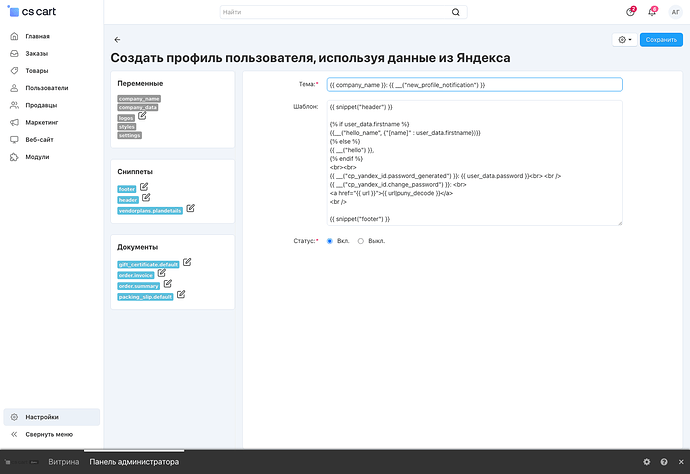Image resolution: width=690 pixels, height=474 pixels.
Task: Insert the header snippet tag
Action: coord(128,200)
